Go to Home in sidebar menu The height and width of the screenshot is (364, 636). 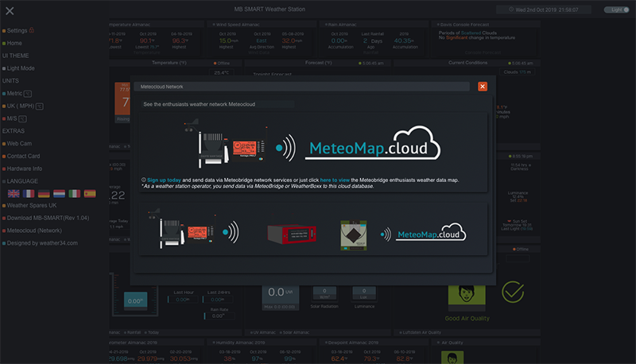[x=14, y=43]
